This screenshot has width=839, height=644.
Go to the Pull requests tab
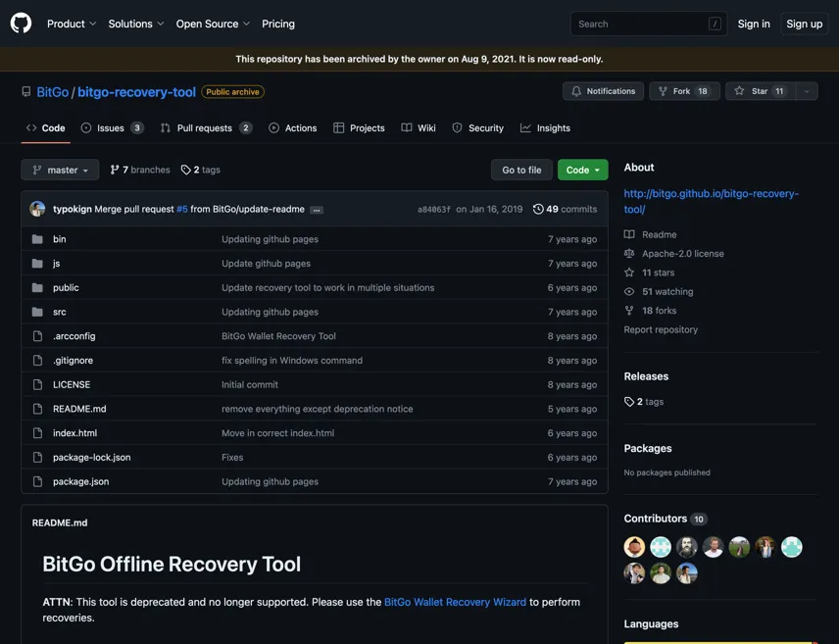(206, 128)
